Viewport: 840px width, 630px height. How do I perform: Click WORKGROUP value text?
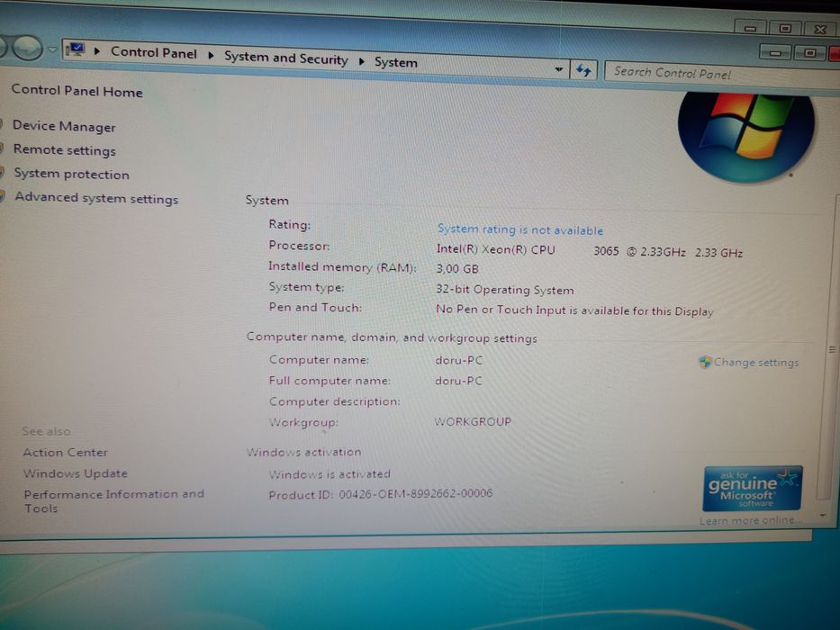tap(473, 421)
